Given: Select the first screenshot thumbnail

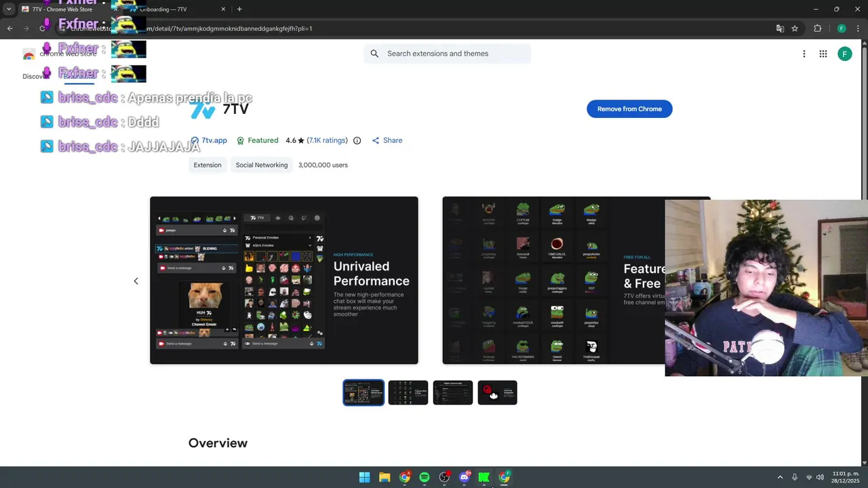Looking at the screenshot, I should 363,392.
